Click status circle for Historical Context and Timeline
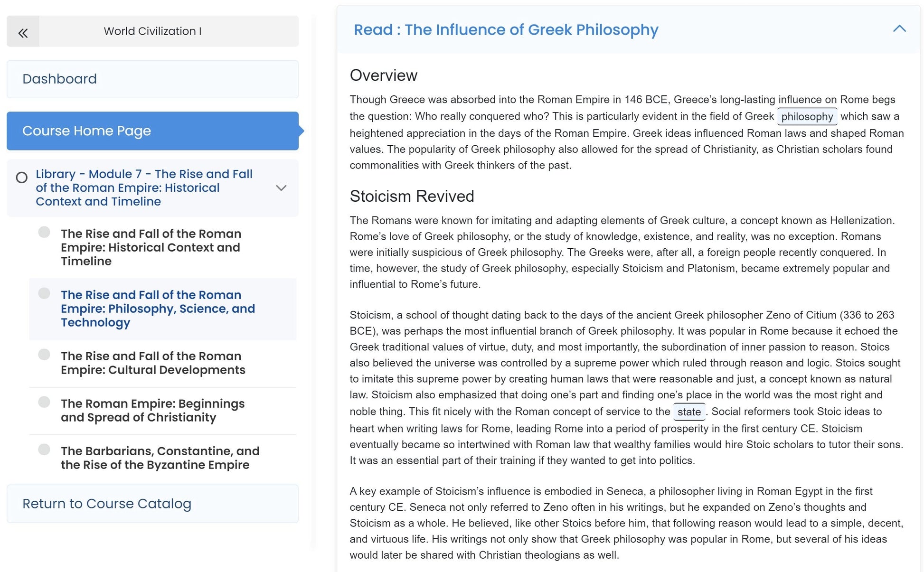This screenshot has height=572, width=924. [44, 232]
